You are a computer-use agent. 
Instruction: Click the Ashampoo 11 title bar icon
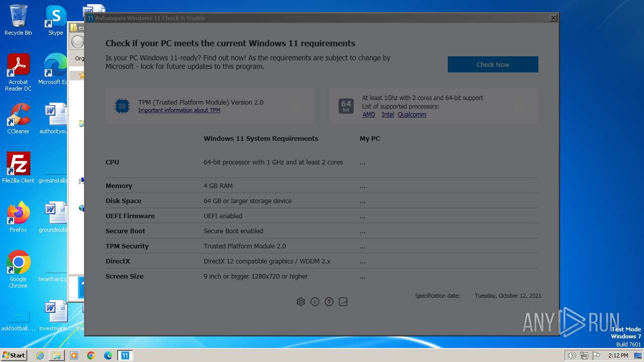click(x=90, y=18)
